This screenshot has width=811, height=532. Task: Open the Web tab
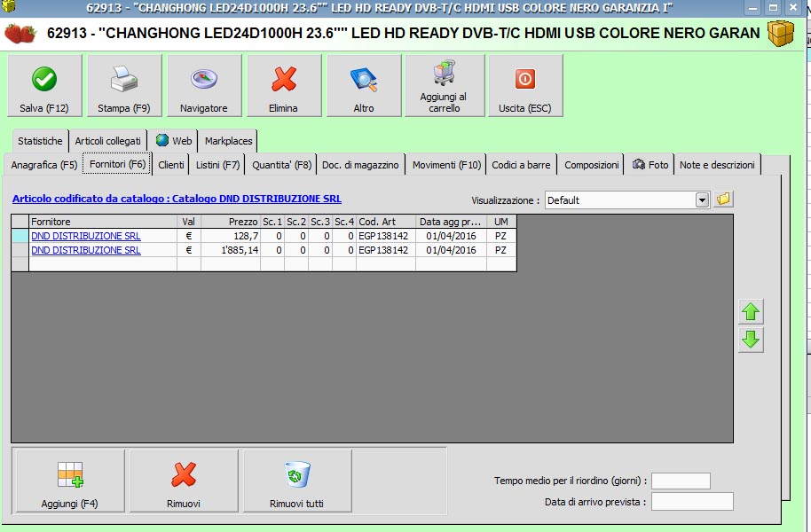[174, 141]
